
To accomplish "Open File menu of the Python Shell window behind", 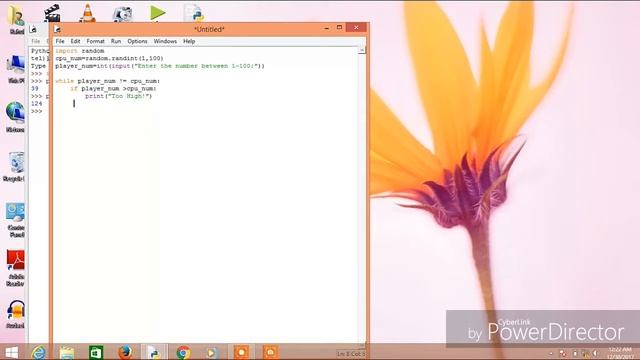I will tap(36, 41).
